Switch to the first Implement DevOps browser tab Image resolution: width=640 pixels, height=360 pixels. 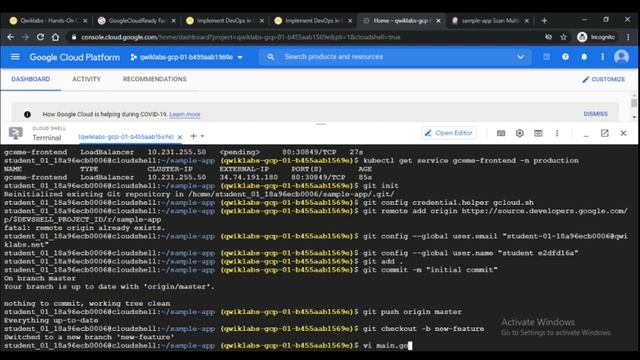223,20
